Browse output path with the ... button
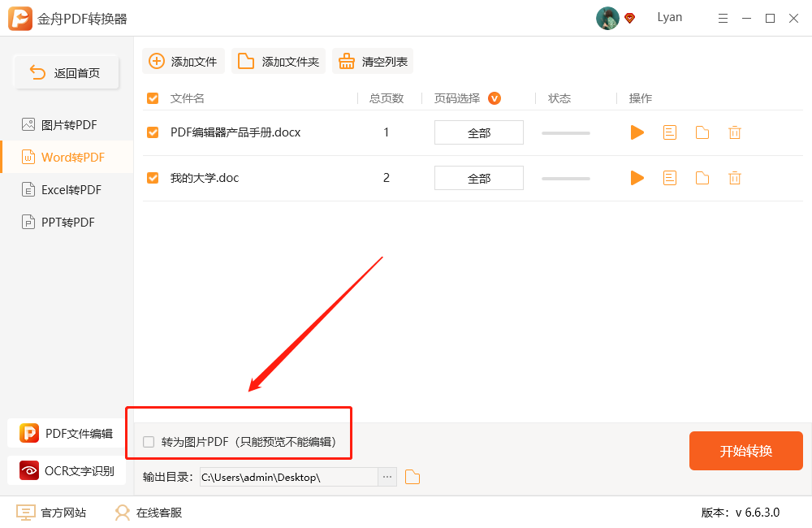The width and height of the screenshot is (812, 528). [x=387, y=477]
